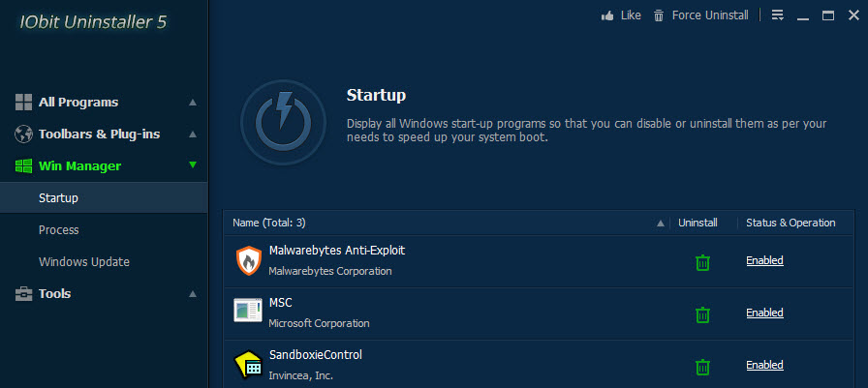Select the Malwarebytes Anti-Exploit entry name
Viewport: 868px width, 388px height.
pos(337,251)
